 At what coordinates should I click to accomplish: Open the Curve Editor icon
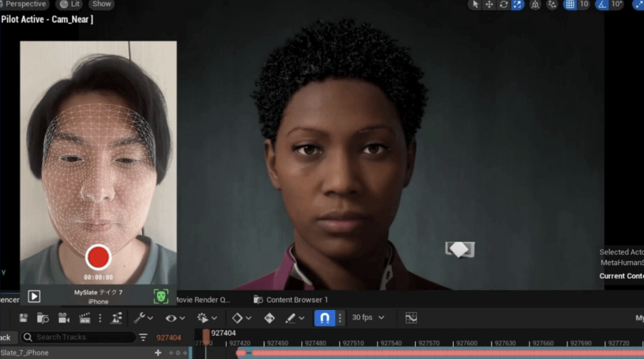pyautogui.click(x=411, y=318)
